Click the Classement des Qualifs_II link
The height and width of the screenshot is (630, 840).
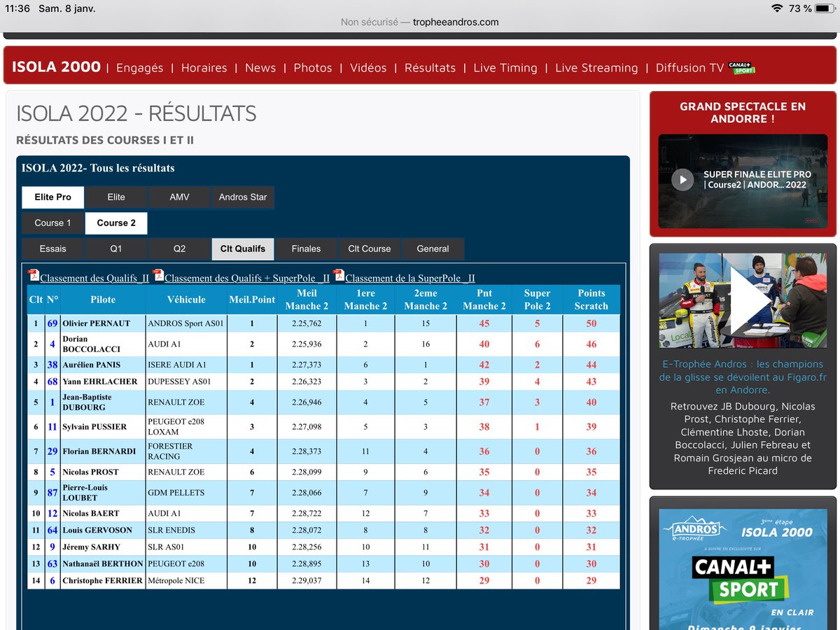click(94, 278)
